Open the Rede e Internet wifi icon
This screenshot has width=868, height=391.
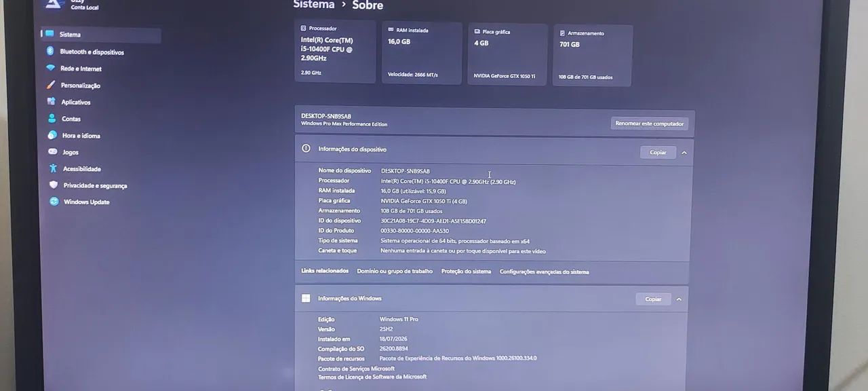click(x=50, y=69)
